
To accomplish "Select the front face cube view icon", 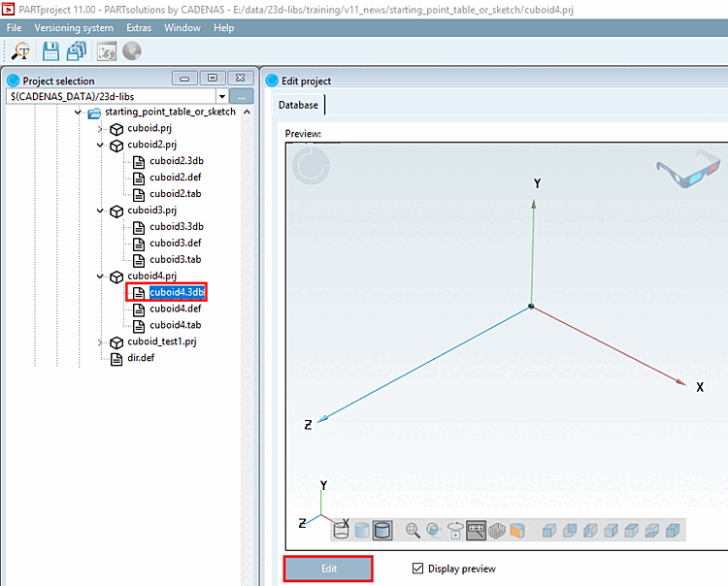I will point(549,531).
